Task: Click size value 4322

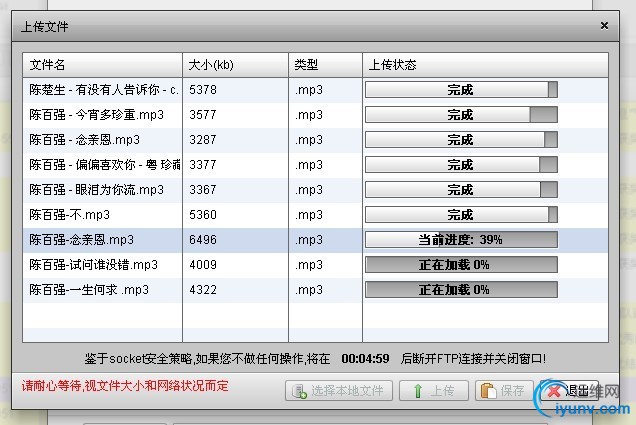Action: (203, 290)
